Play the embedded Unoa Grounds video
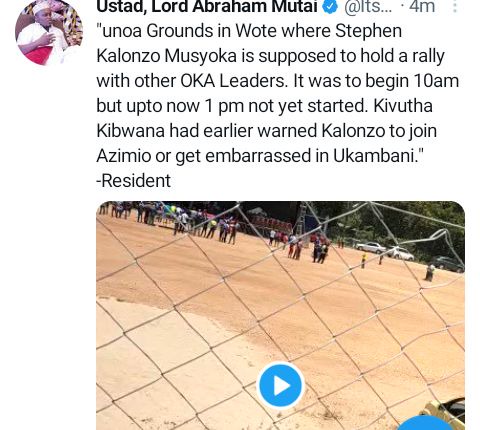The height and width of the screenshot is (430, 480). (281, 386)
